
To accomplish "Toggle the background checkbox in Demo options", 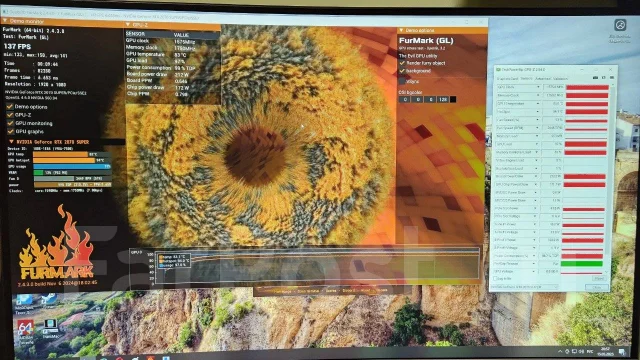I will coord(402,71).
